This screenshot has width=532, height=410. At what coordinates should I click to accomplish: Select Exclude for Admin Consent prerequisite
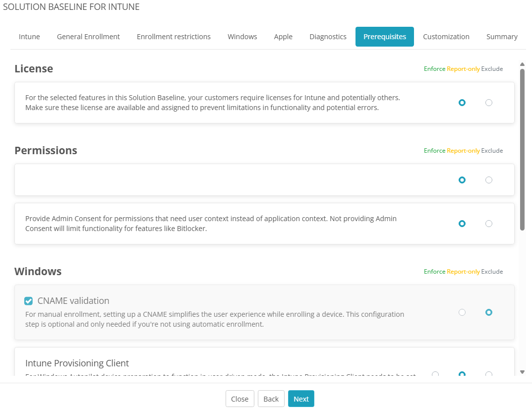pos(489,224)
